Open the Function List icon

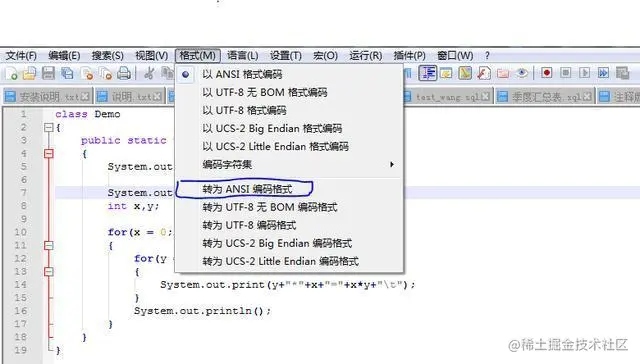click(x=484, y=73)
